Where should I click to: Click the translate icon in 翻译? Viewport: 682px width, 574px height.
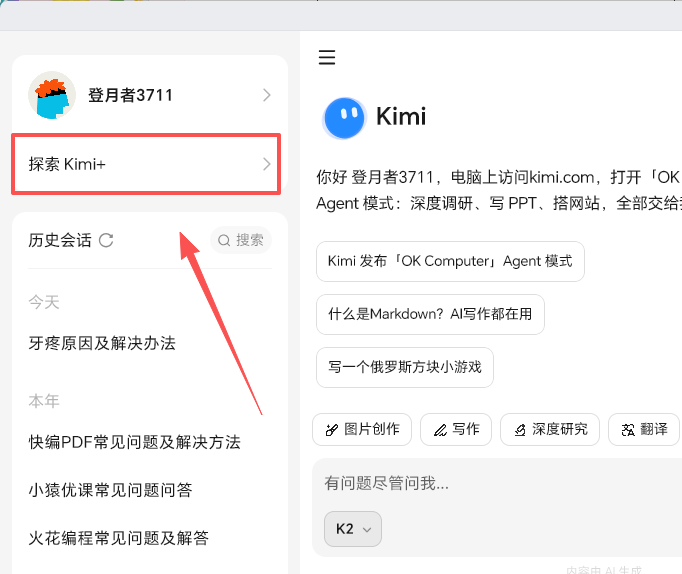click(x=628, y=430)
